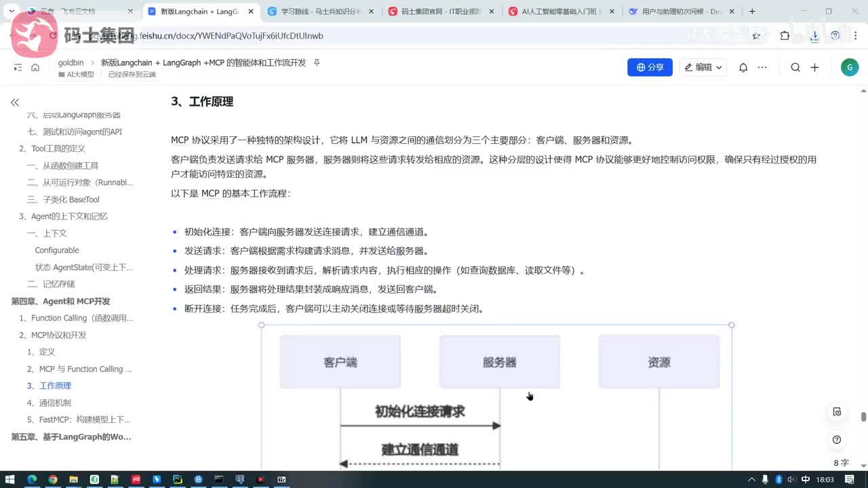Open Google Chrome from the taskbar
This screenshot has height=488, width=868.
click(x=53, y=479)
